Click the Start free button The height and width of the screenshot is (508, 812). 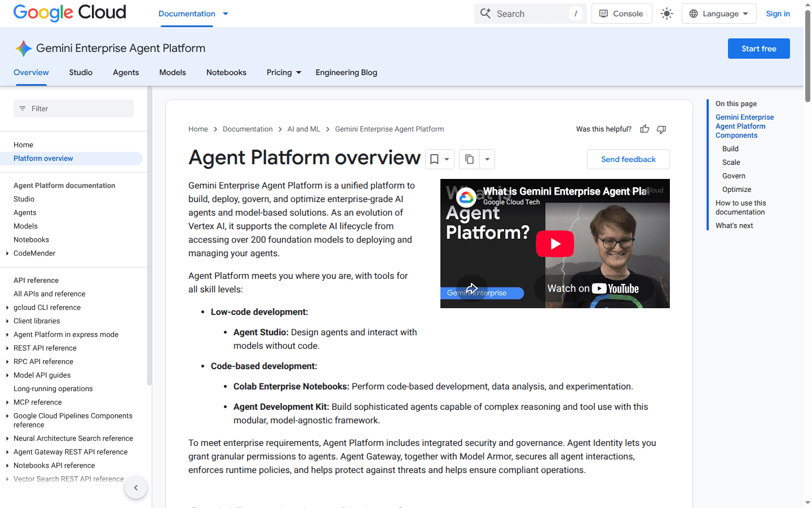(758, 49)
